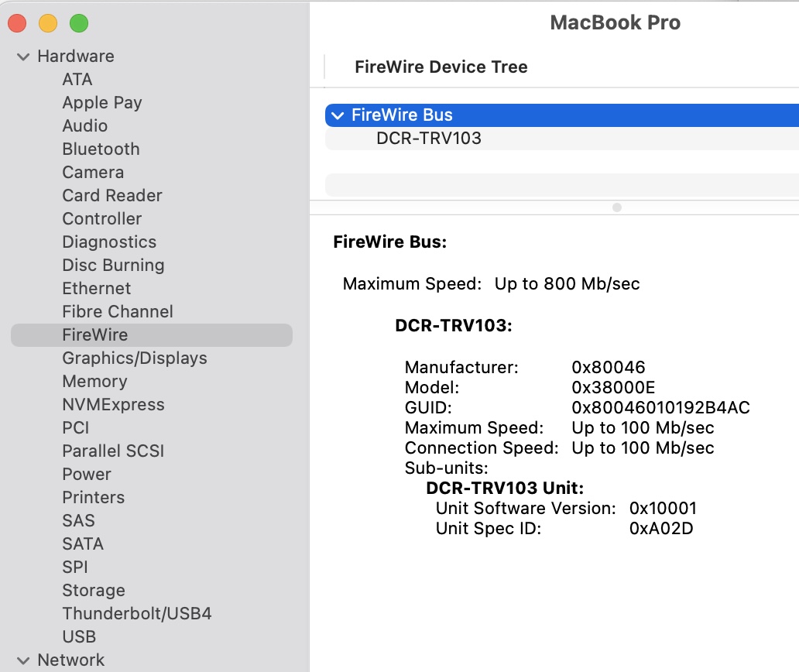799x672 pixels.
Task: Click the green zoom window button
Action: [x=79, y=24]
